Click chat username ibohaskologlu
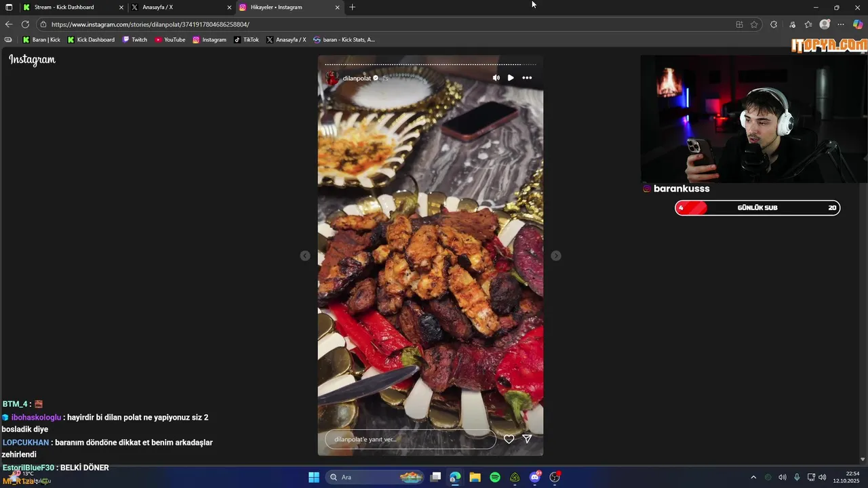868x488 pixels. tap(36, 418)
